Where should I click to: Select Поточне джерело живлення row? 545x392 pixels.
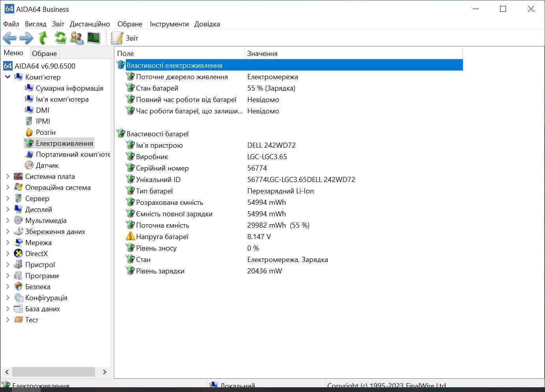coord(289,77)
